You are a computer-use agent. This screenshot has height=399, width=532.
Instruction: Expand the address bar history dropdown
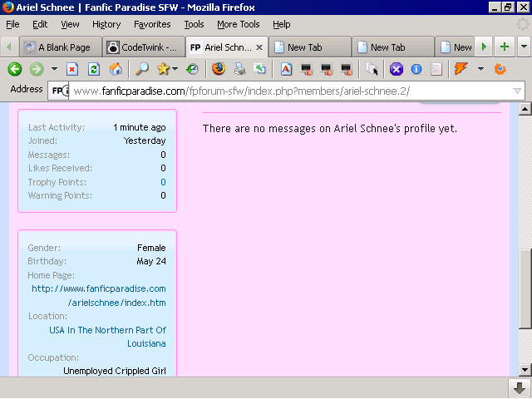(517, 91)
